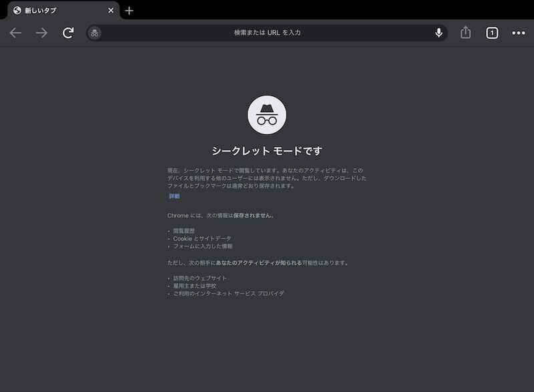Click the シークレット モードです heading
This screenshot has width=534, height=392.
pos(267,151)
